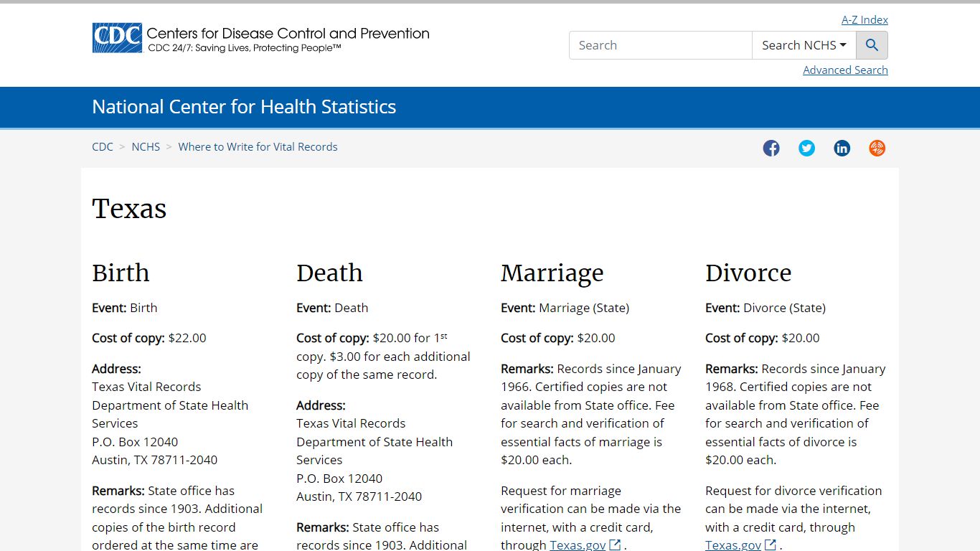
Task: Click 'Event: Death' text
Action: pyautogui.click(x=332, y=308)
